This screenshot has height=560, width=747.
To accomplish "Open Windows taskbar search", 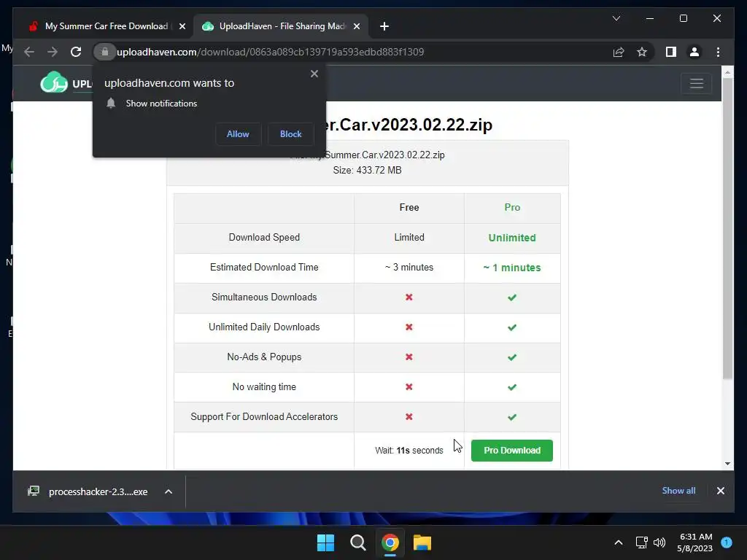I will point(357,542).
